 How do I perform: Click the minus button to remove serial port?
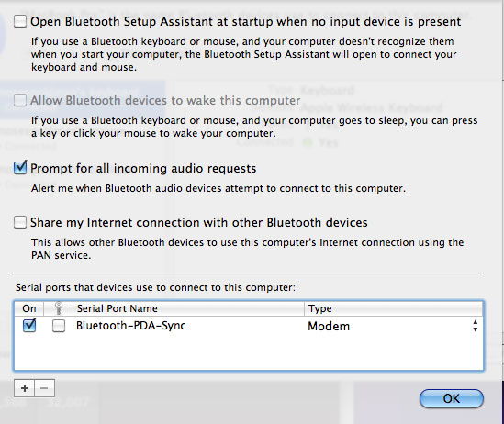tap(44, 388)
